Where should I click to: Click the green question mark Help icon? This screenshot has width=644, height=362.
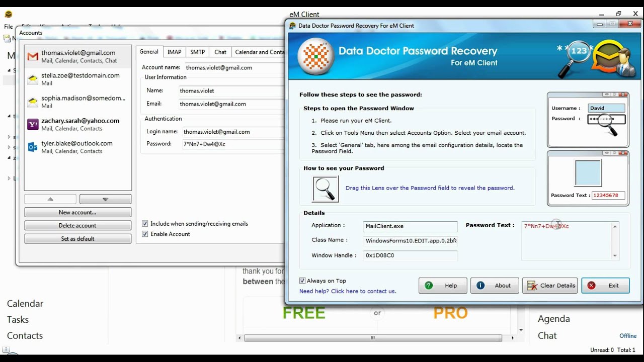[429, 286]
